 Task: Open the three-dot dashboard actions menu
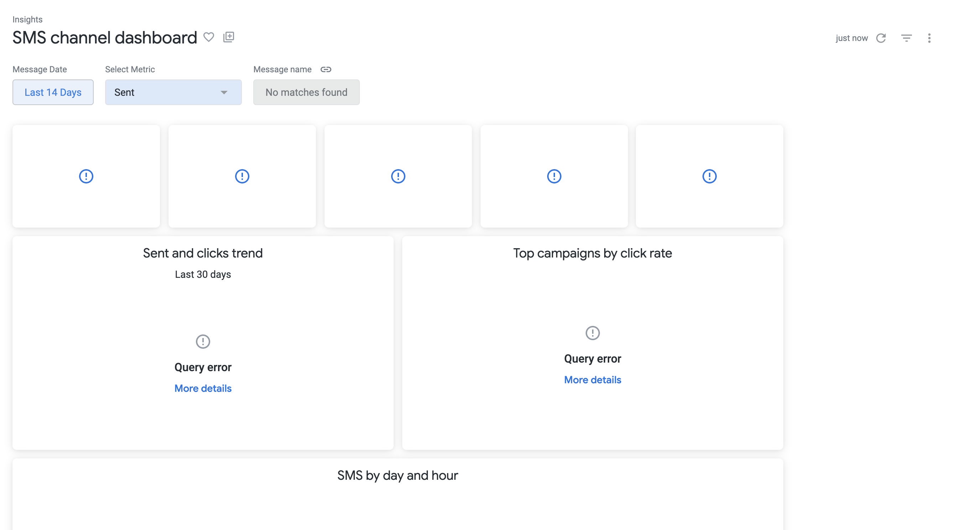[929, 38]
